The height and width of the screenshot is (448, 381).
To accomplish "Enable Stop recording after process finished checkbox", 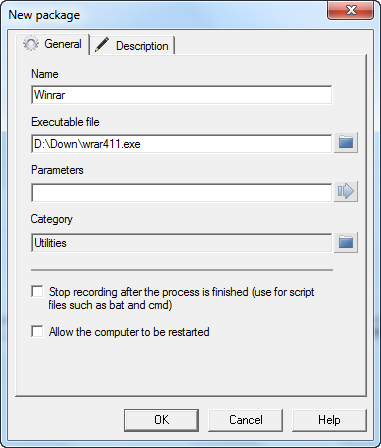I will pos(37,291).
